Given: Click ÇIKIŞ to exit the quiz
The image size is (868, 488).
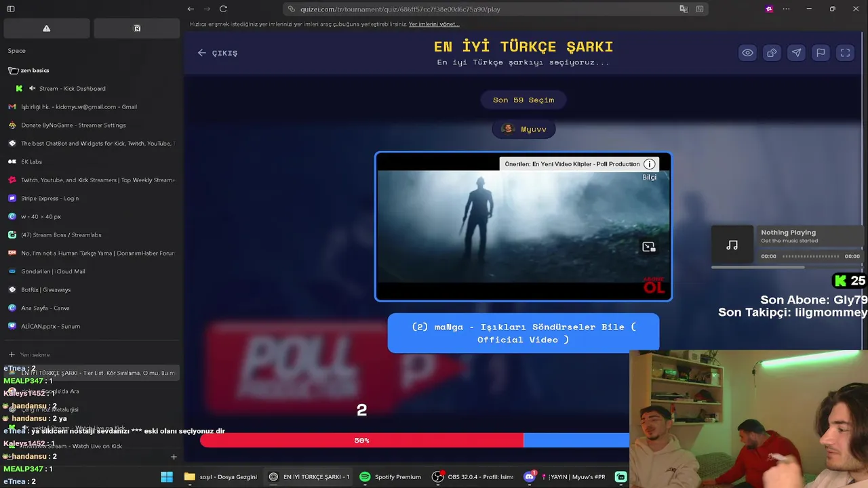Looking at the screenshot, I should click(218, 53).
